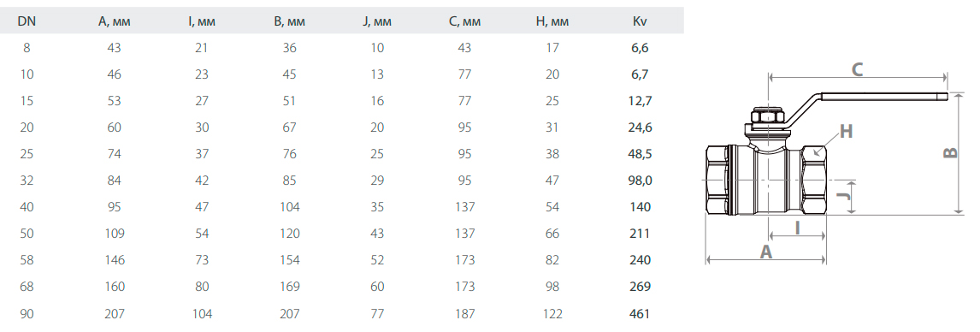Viewport: 980px width, 332px height.
Task: Click the letter C dimension label on diagram
Action: coord(858,69)
